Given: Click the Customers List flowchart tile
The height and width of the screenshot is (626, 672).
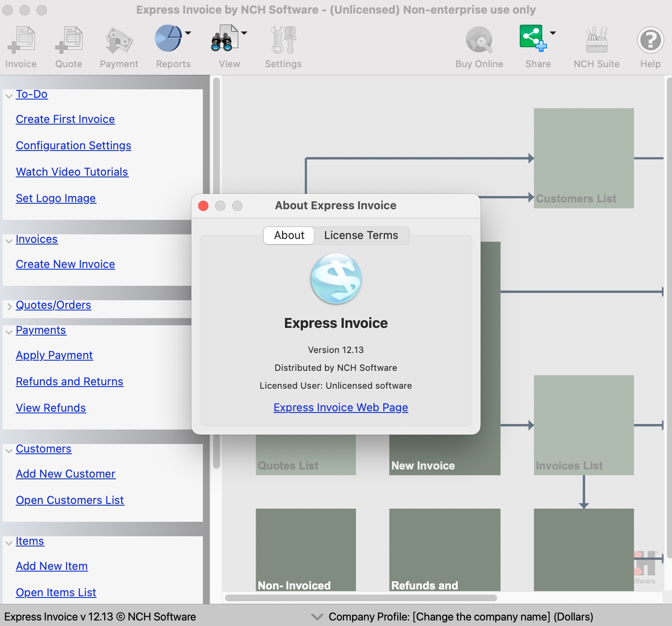Looking at the screenshot, I should click(584, 158).
